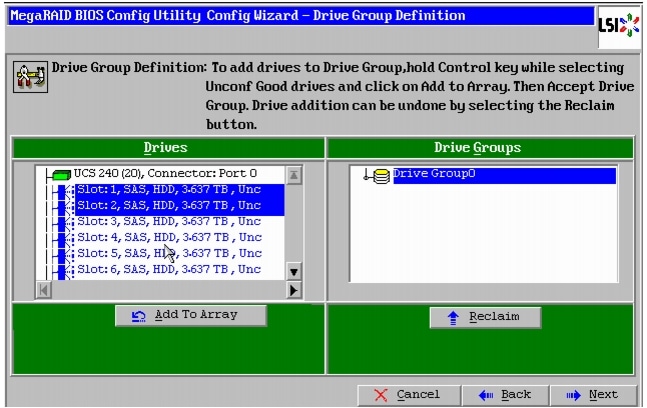The image size is (647, 408).
Task: Select the Slot: 1 SAS HDD drive
Action: click(x=180, y=189)
